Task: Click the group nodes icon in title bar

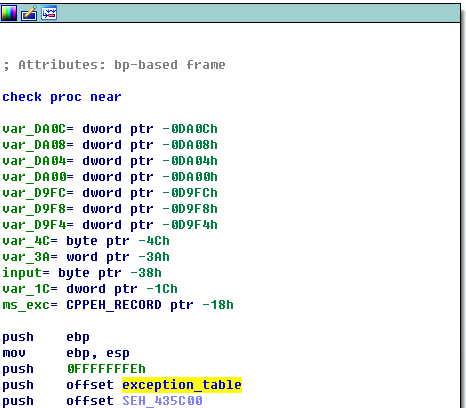Action: [x=49, y=13]
